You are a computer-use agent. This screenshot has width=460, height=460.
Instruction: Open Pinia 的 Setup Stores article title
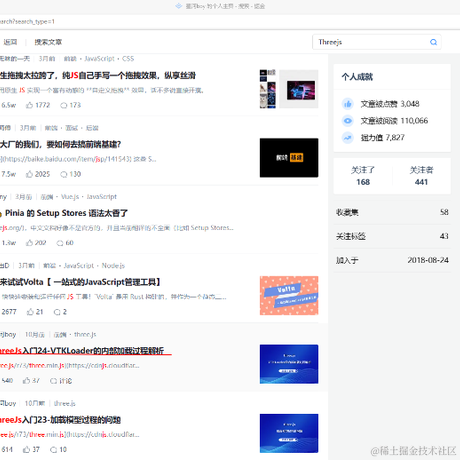(66, 213)
